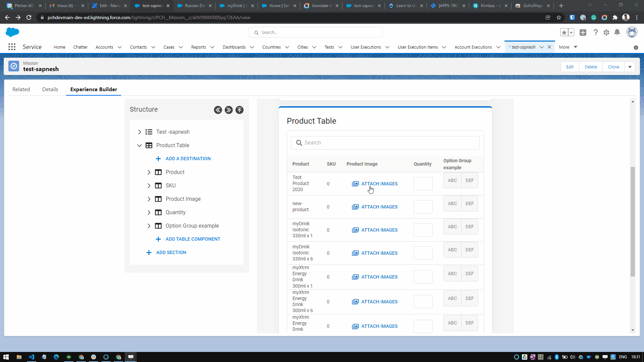Collapse the Product Table tree node
Viewport: 644px width, 362px height.
click(140, 145)
